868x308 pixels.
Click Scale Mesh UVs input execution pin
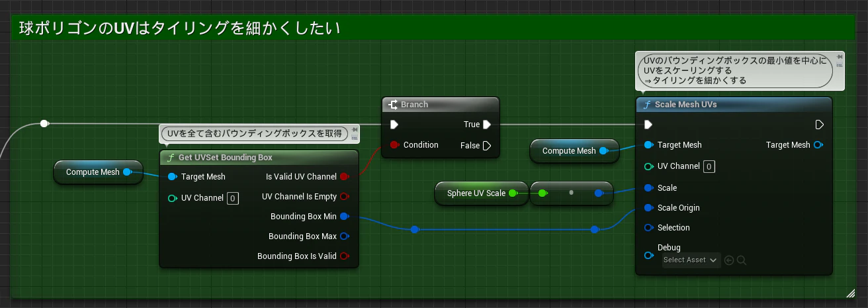648,125
